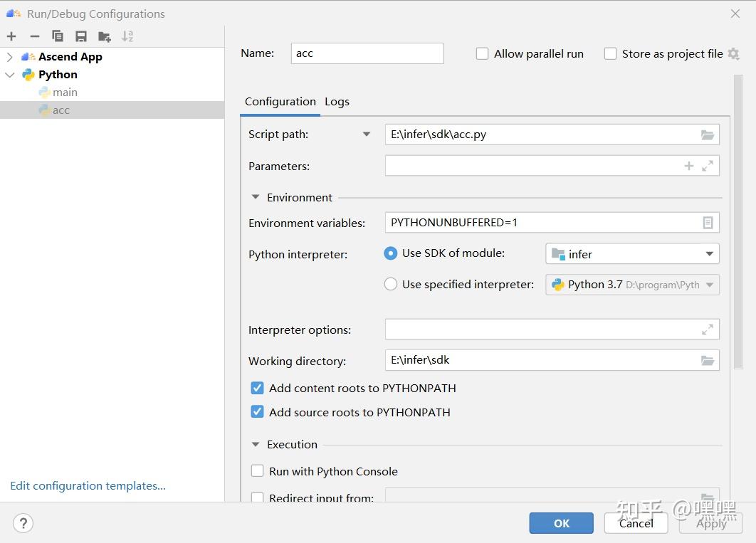Browse for the script path folder icon
This screenshot has height=543, width=756.
(707, 135)
